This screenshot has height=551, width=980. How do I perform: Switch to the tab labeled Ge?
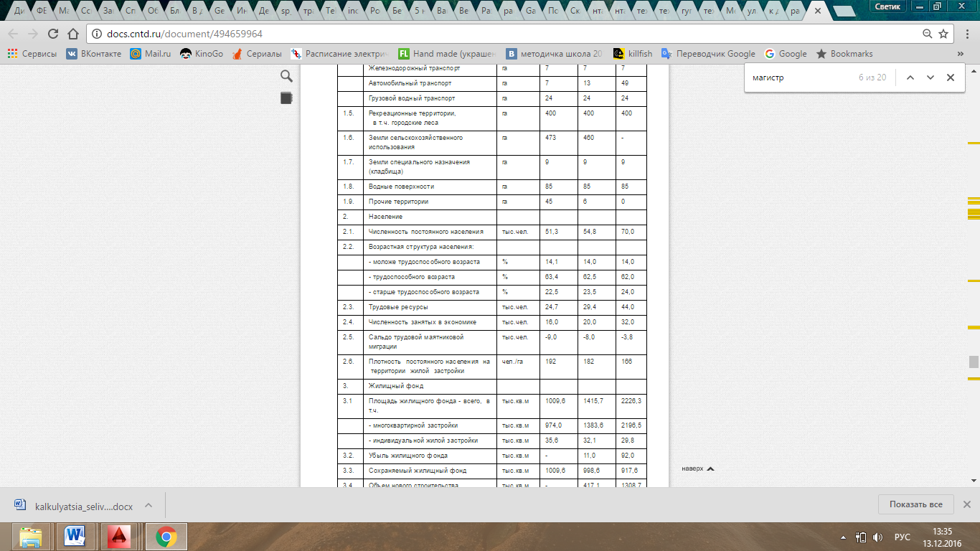click(x=220, y=12)
